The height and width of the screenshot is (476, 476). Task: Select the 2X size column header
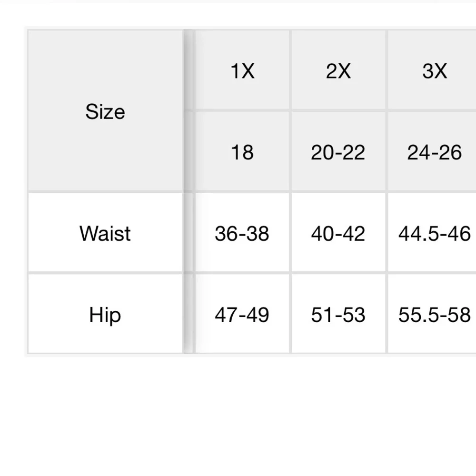coord(338,71)
